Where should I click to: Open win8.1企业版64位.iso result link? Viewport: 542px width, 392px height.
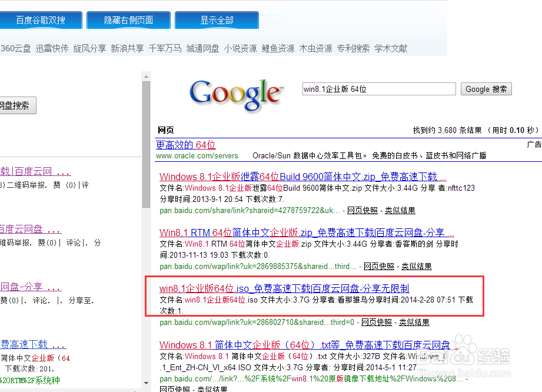(284, 288)
